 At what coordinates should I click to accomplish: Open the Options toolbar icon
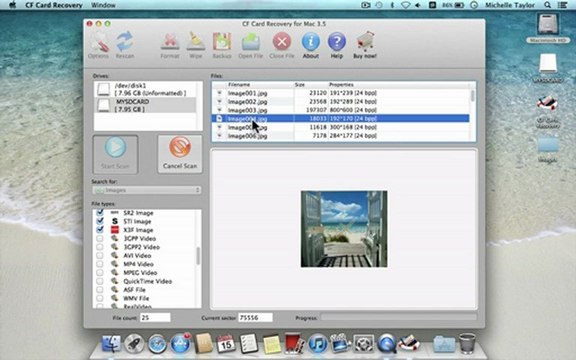98,45
